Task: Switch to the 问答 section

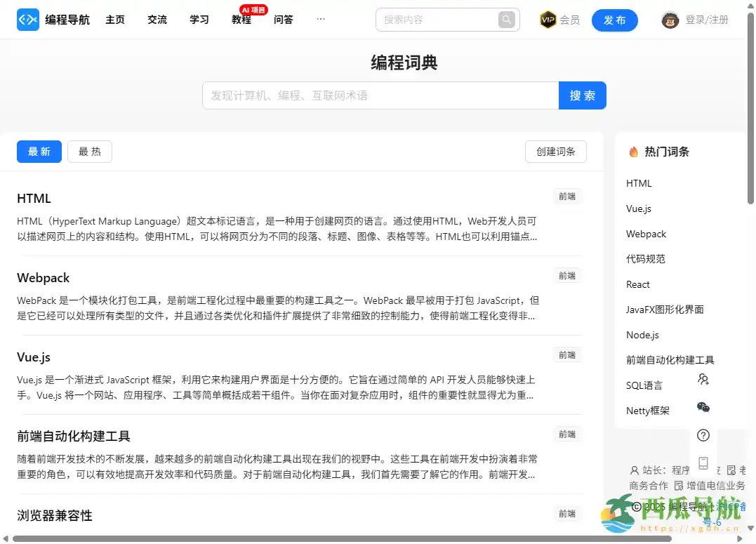Action: [284, 20]
